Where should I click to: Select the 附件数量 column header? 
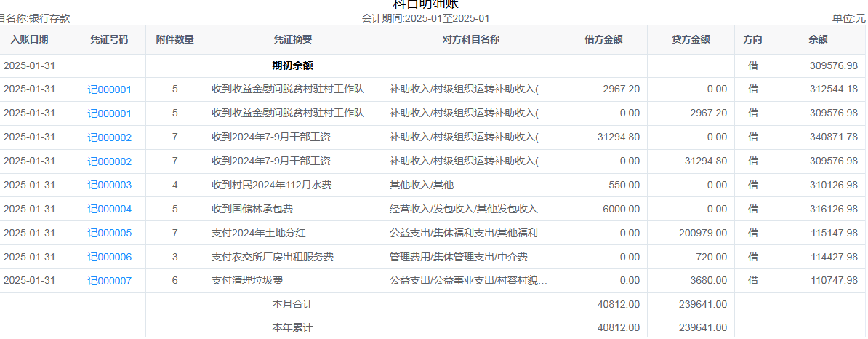[174, 39]
